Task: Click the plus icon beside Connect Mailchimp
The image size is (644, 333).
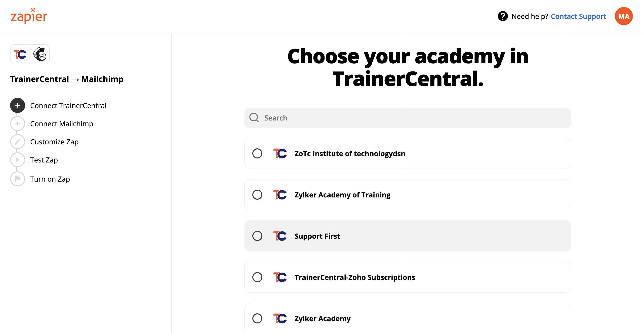Action: tap(18, 123)
